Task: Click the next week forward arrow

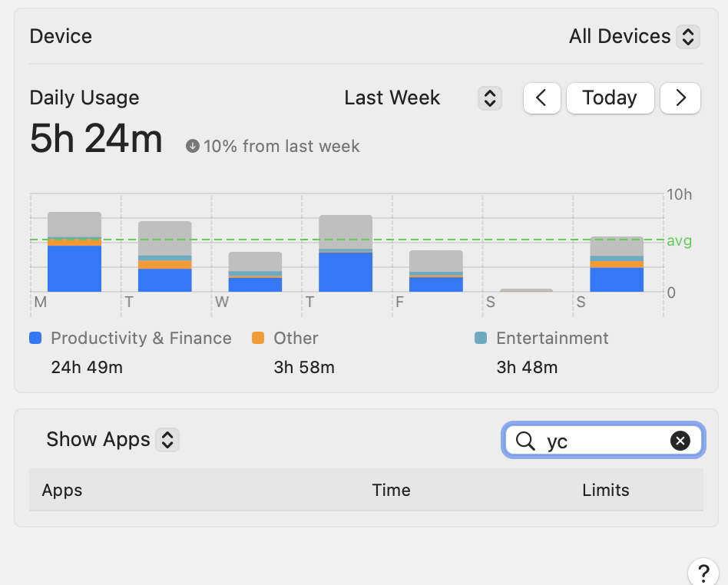Action: click(x=680, y=98)
